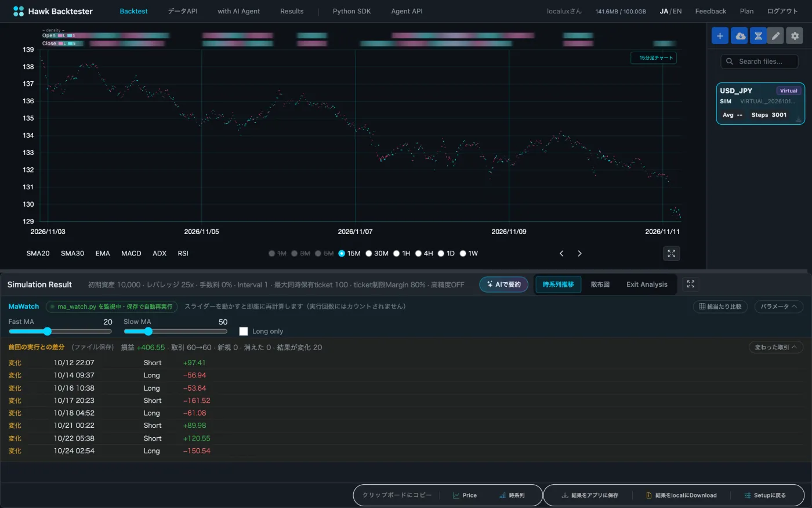Select the 1D timeframe radio
This screenshot has width=812, height=508.
click(x=441, y=253)
